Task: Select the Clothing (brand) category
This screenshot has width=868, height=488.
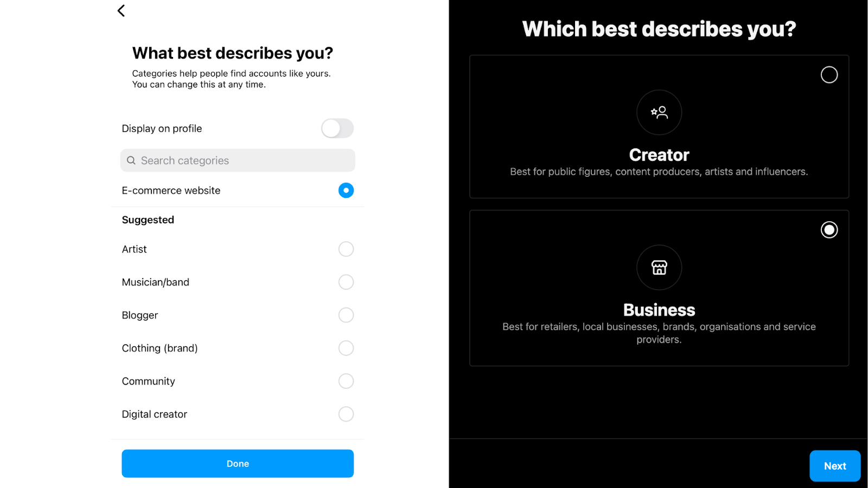Action: click(346, 348)
